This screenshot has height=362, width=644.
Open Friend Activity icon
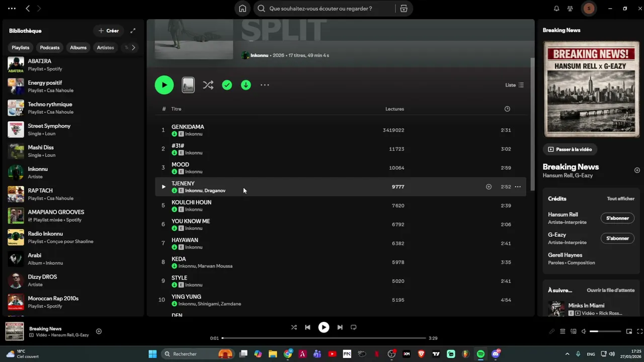pyautogui.click(x=570, y=9)
